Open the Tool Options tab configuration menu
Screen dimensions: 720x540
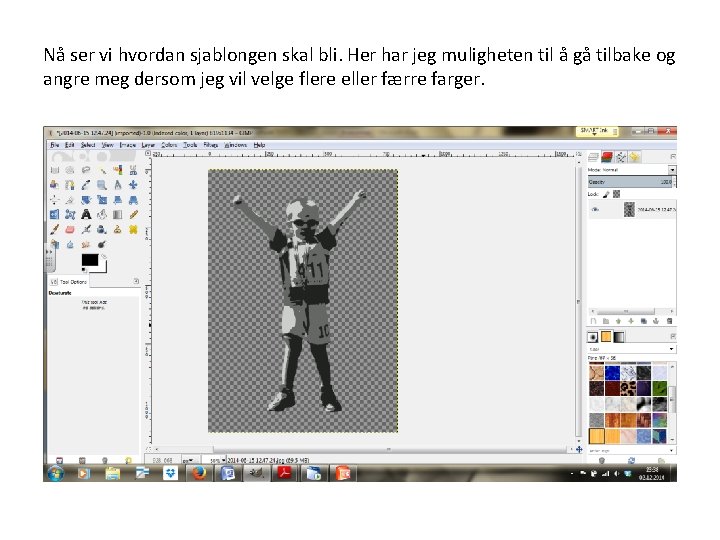click(x=136, y=281)
